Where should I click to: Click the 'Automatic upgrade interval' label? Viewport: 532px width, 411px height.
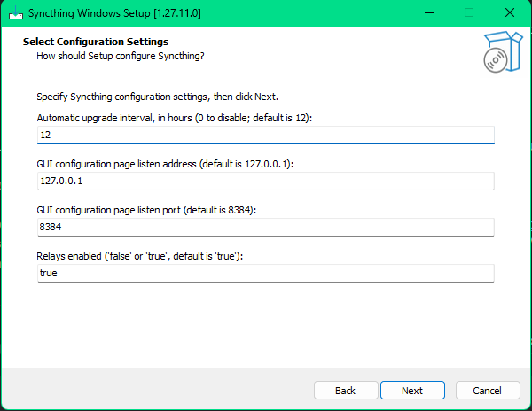pyautogui.click(x=174, y=118)
